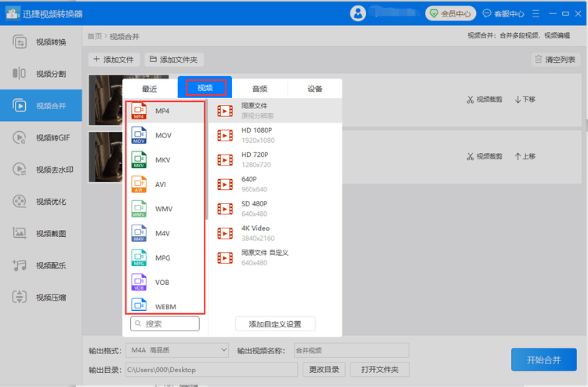Click the 更改目录 button
The height and width of the screenshot is (387, 588).
tap(324, 370)
